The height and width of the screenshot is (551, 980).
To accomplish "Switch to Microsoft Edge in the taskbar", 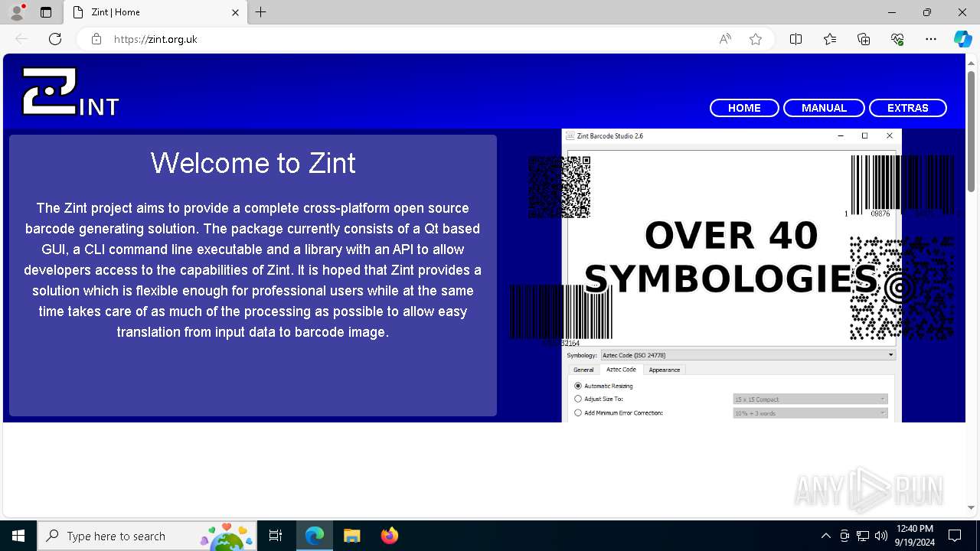I will point(315,536).
